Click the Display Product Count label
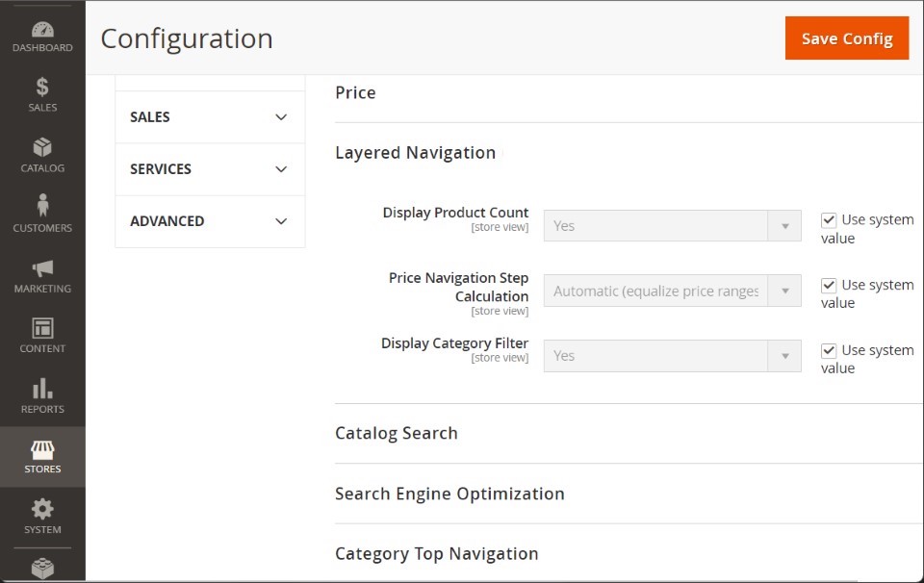Viewport: 924px width, 583px height. 455,212
